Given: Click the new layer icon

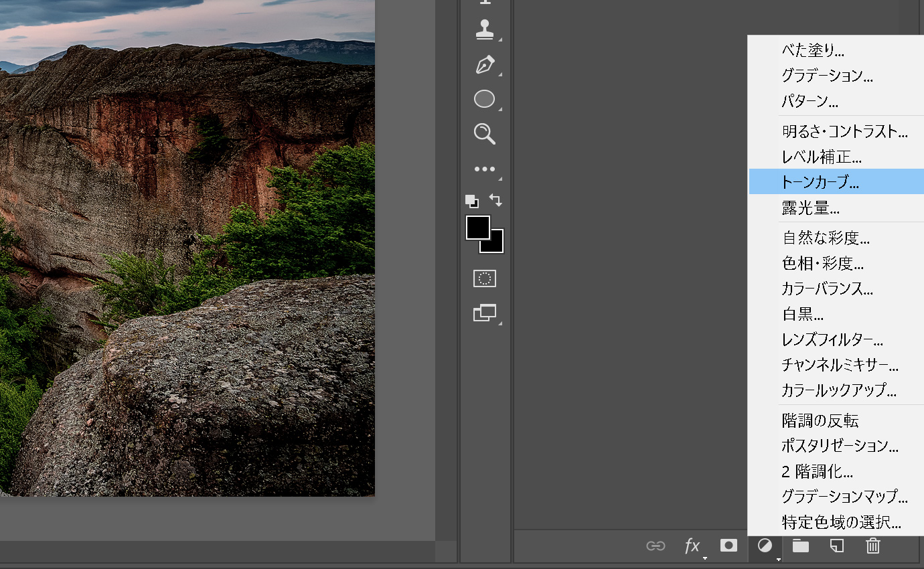Looking at the screenshot, I should pos(836,546).
